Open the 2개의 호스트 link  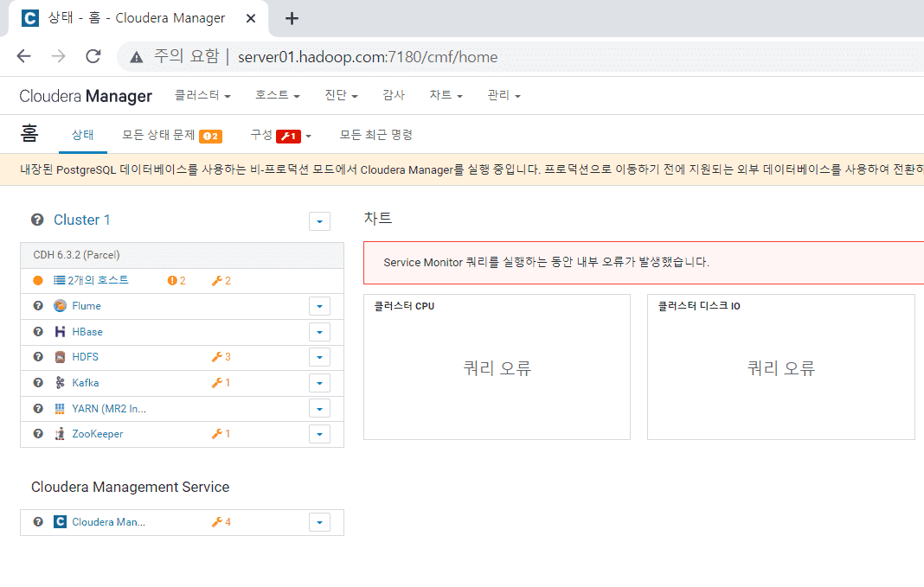[x=98, y=280]
